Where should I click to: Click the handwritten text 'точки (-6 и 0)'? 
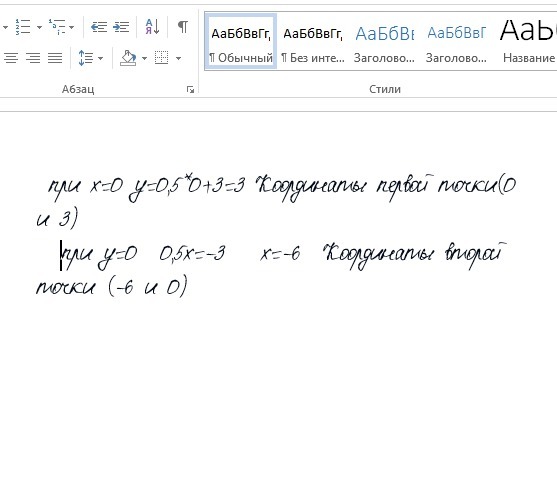tap(112, 285)
